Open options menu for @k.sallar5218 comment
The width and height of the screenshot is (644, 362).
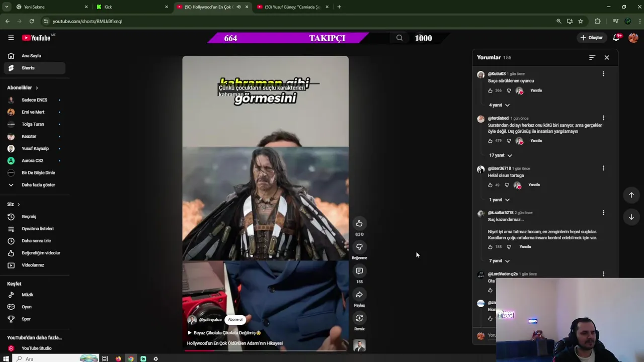tap(603, 213)
